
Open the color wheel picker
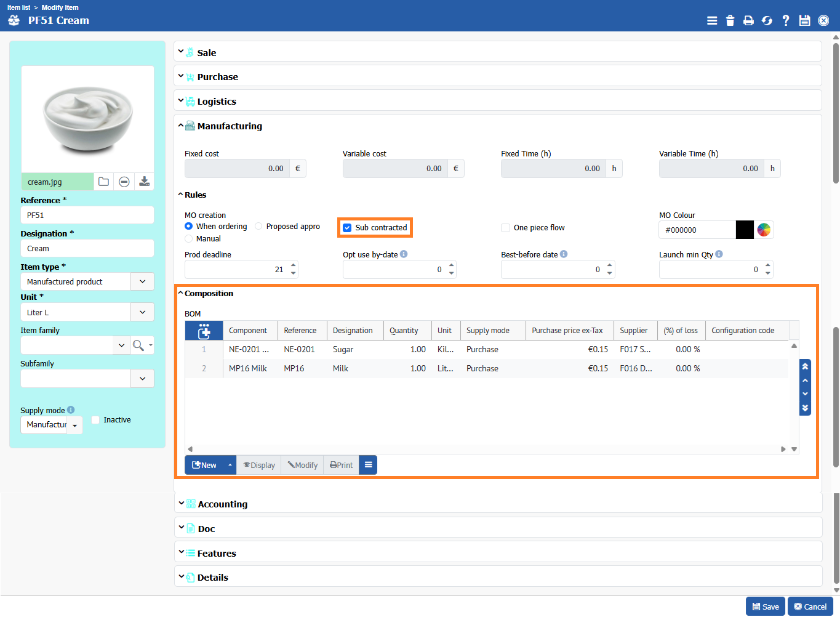pos(764,230)
